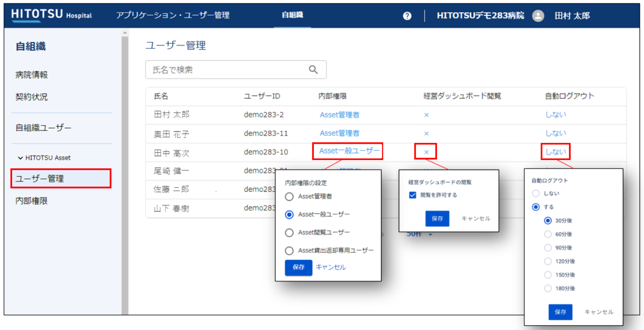The width and height of the screenshot is (644, 330).
Task: Click 奥田 花子's しない auto logout link
Action: pos(556,133)
